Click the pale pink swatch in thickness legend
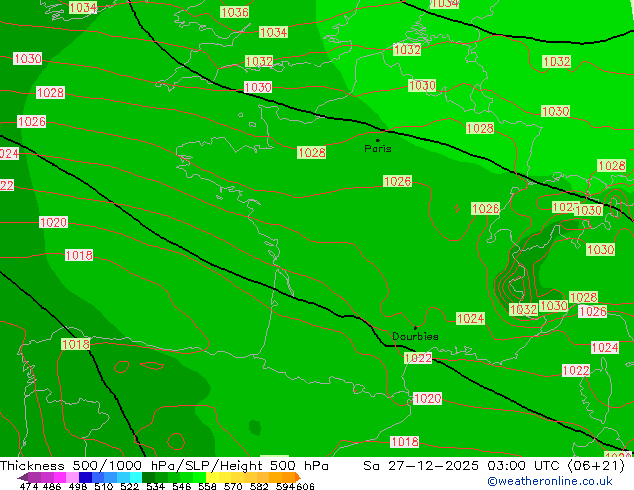 (x=72, y=477)
